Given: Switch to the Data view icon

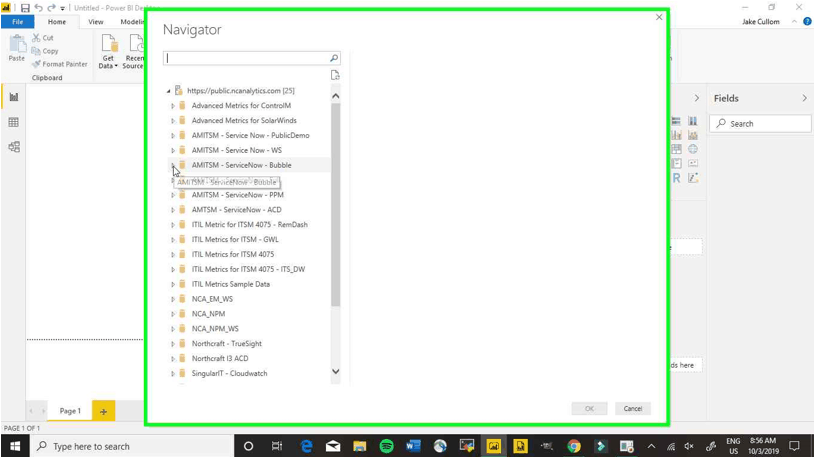Looking at the screenshot, I should [14, 122].
